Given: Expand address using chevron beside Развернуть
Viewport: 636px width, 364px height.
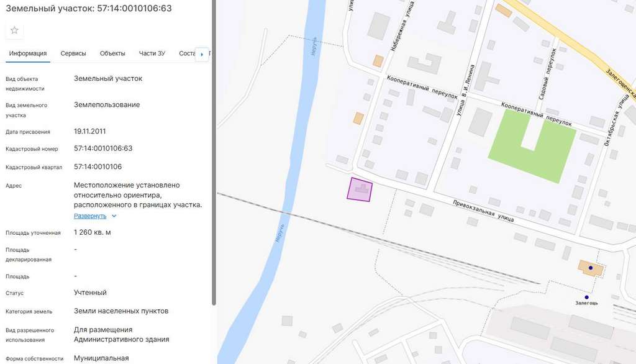Looking at the screenshot, I should click(114, 216).
